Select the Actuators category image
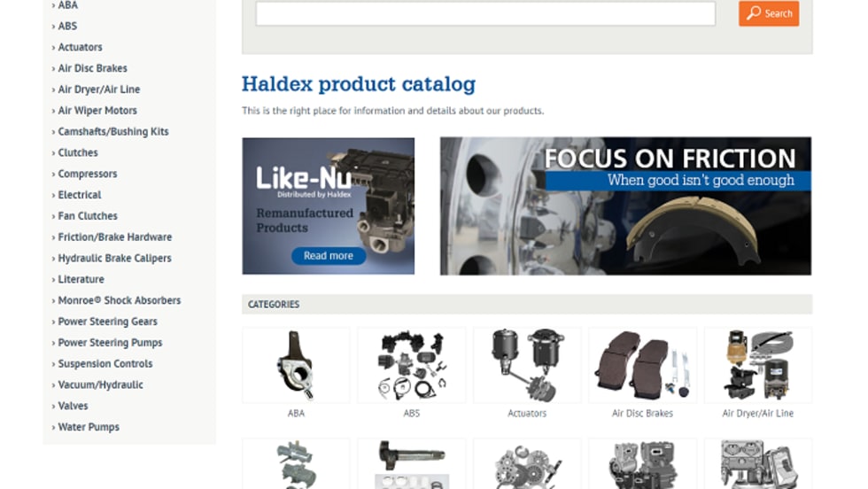The width and height of the screenshot is (868, 489). tap(527, 366)
